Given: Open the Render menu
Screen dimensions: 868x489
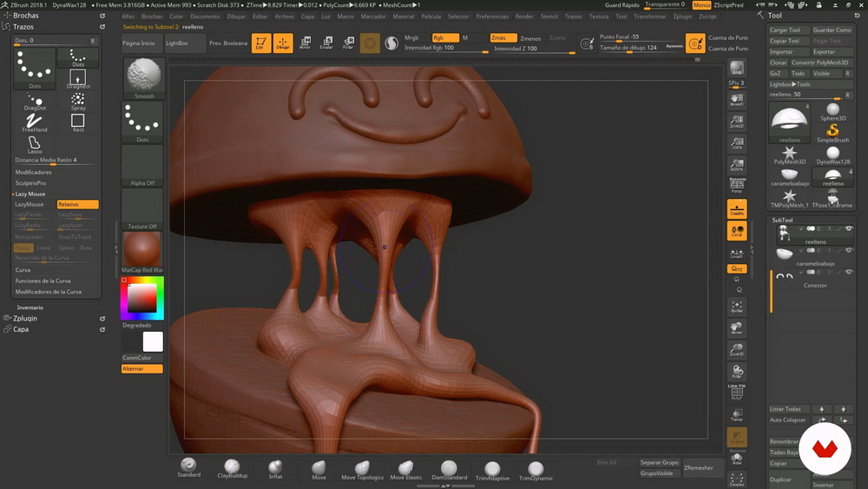Looking at the screenshot, I should 524,17.
